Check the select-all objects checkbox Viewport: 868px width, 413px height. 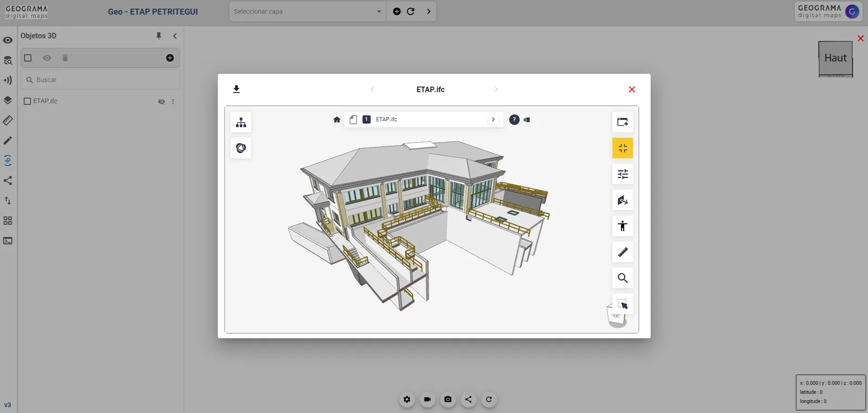pos(28,58)
